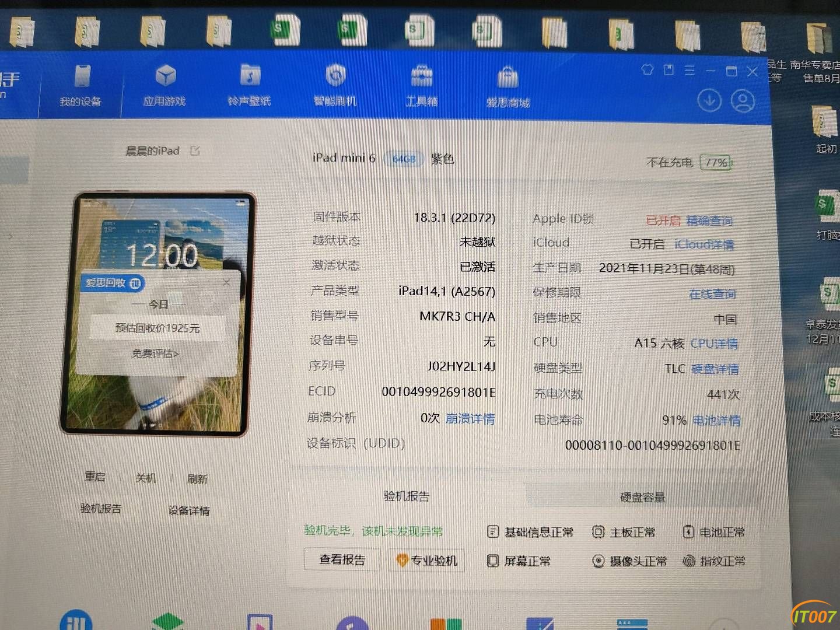Open the hamburger menu icon in title bar
840x630 pixels.
[689, 70]
